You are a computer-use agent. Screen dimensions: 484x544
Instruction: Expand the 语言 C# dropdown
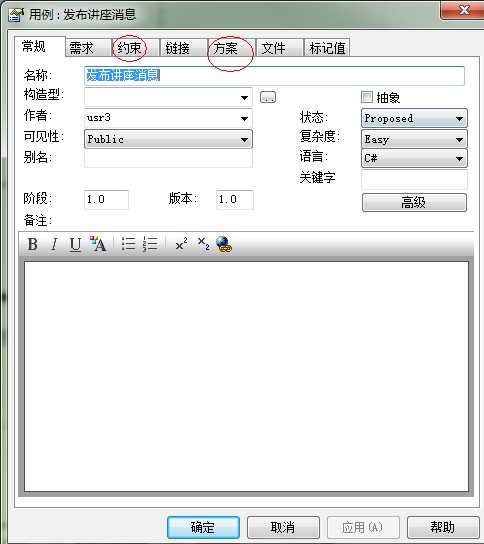click(414, 158)
